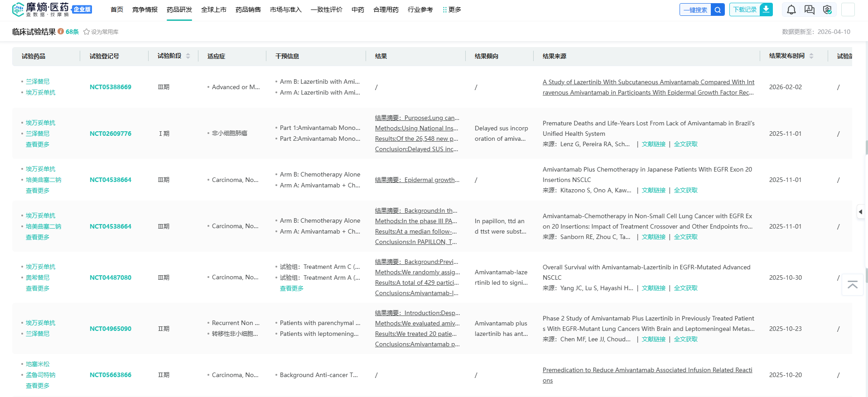Open the 竞争情报 menu item

click(145, 10)
